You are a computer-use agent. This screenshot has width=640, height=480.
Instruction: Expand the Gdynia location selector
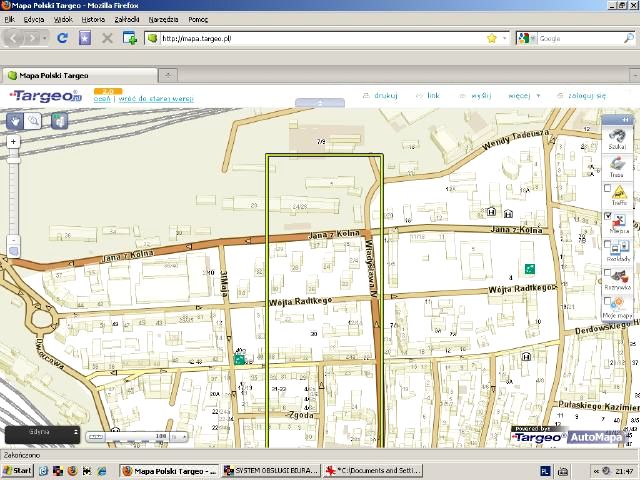76,432
